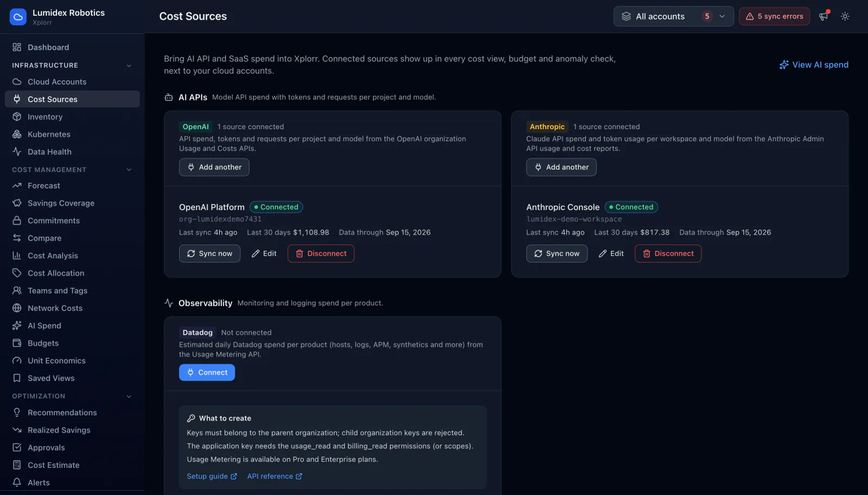Click the org-lumidexdemo7431 identifier
The height and width of the screenshot is (495, 868).
(220, 219)
